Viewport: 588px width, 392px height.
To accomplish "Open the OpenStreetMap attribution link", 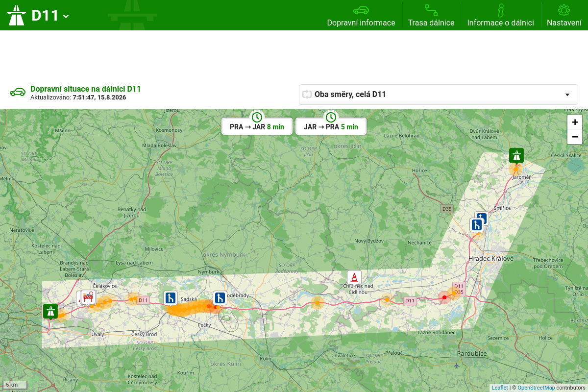I will coord(536,388).
